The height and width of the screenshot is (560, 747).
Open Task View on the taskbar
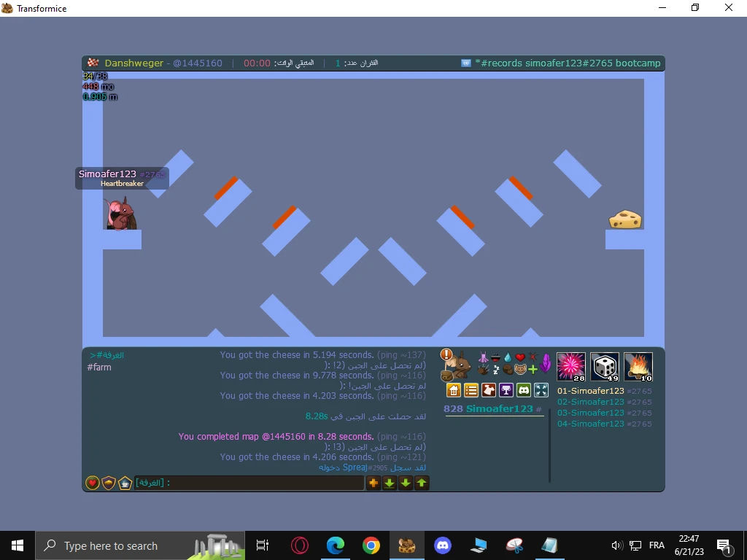click(263, 545)
